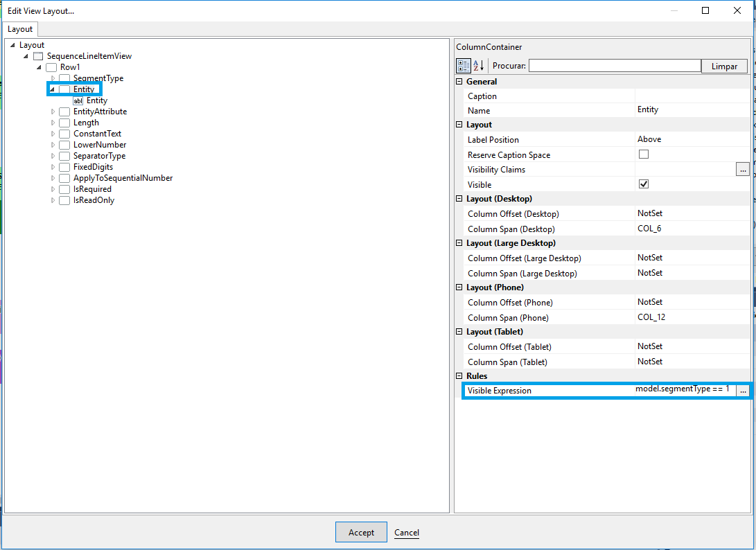Viewport: 756px width, 550px height.
Task: Collapse the Row1 tree node
Action: pyautogui.click(x=39, y=67)
